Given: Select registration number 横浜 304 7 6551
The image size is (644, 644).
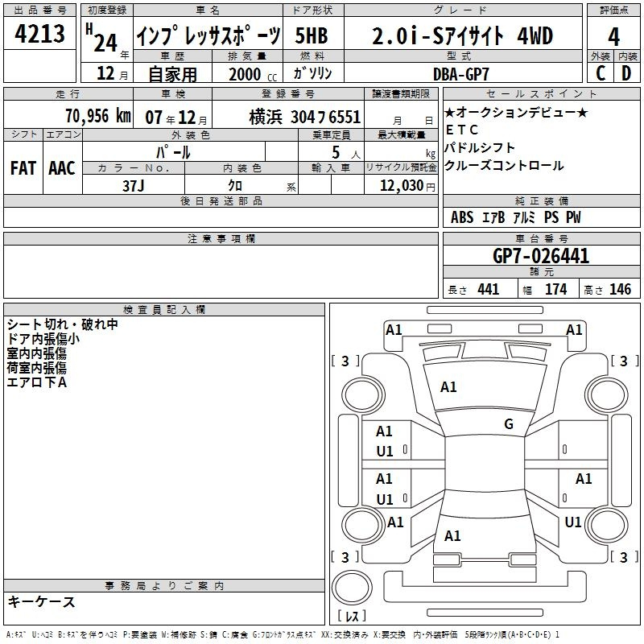Looking at the screenshot, I should [305, 117].
